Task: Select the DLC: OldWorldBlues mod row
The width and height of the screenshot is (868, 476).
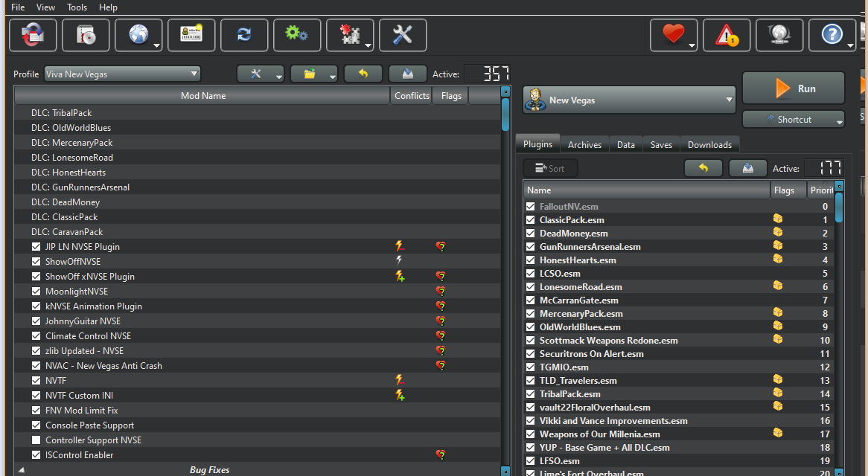Action: coord(258,128)
